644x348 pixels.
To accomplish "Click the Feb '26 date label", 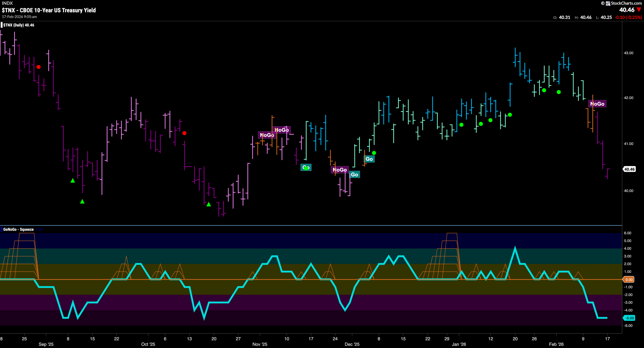I will coord(556,344).
